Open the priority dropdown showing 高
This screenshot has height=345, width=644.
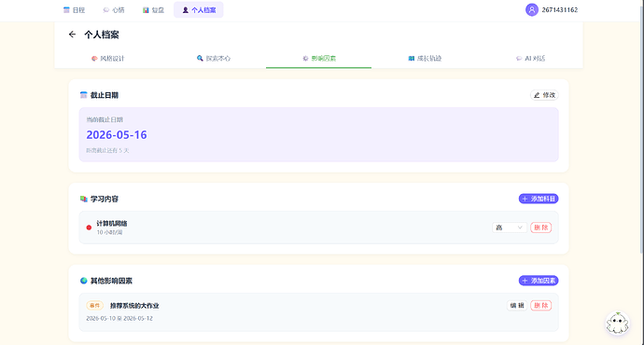click(x=510, y=228)
